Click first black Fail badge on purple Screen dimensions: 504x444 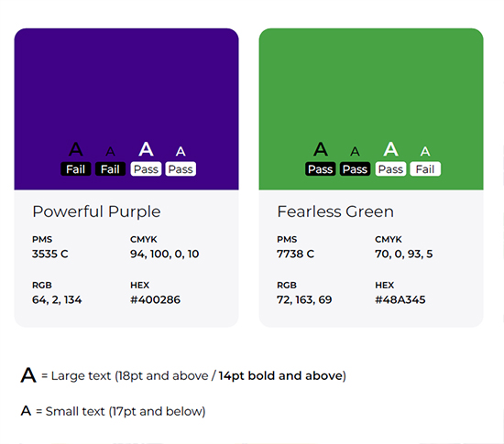(76, 168)
